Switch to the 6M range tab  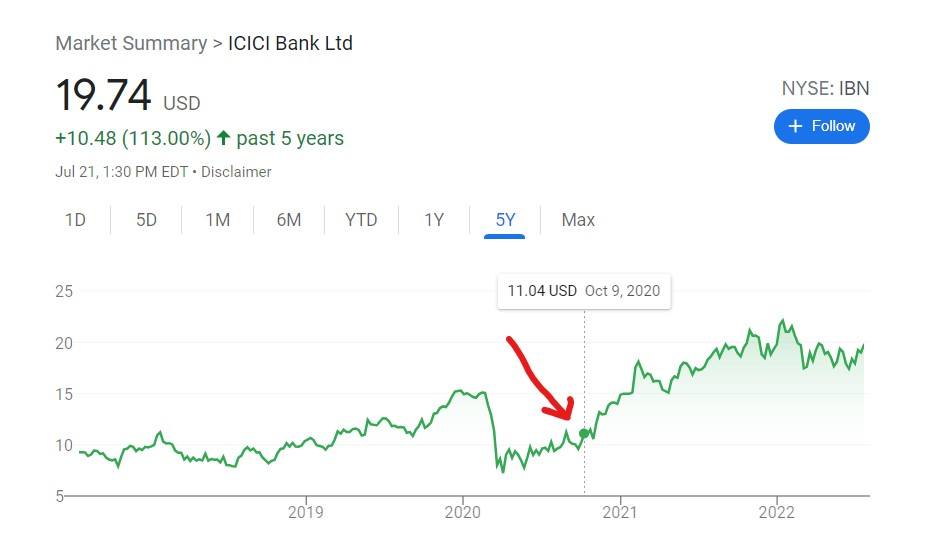289,220
